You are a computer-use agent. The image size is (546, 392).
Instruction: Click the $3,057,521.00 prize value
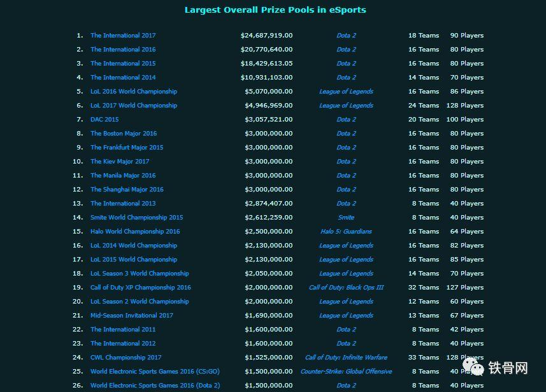(x=268, y=119)
